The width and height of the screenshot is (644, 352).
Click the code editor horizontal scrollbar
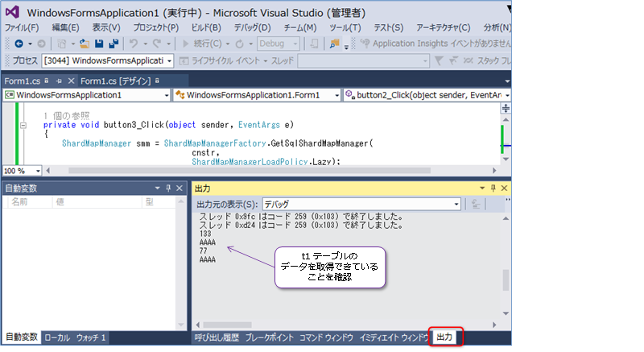click(250, 171)
